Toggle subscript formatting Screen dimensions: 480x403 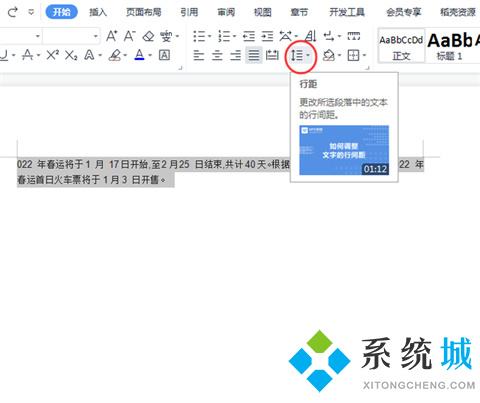coord(71,55)
